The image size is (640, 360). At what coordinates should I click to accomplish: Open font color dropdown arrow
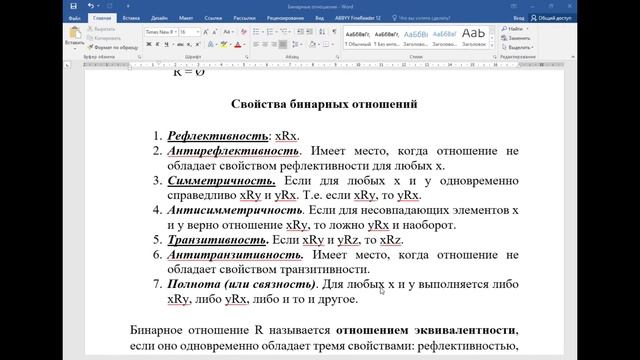[244, 44]
